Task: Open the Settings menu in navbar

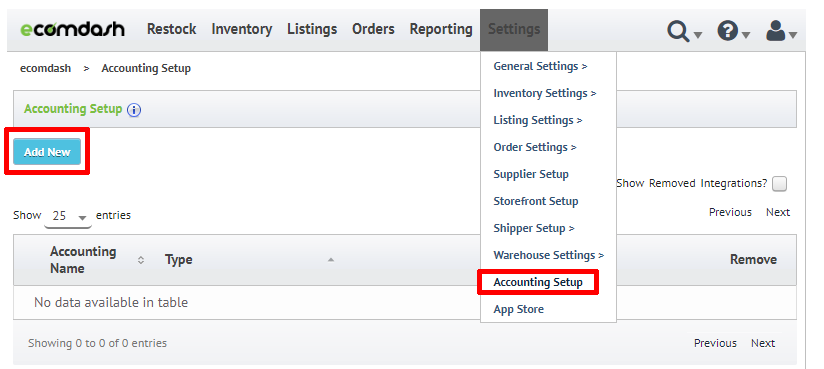Action: click(514, 29)
